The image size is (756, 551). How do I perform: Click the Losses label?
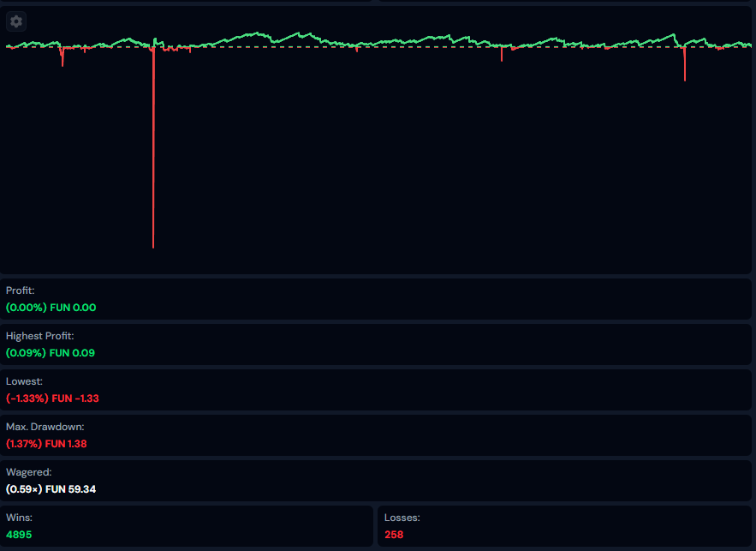[402, 518]
